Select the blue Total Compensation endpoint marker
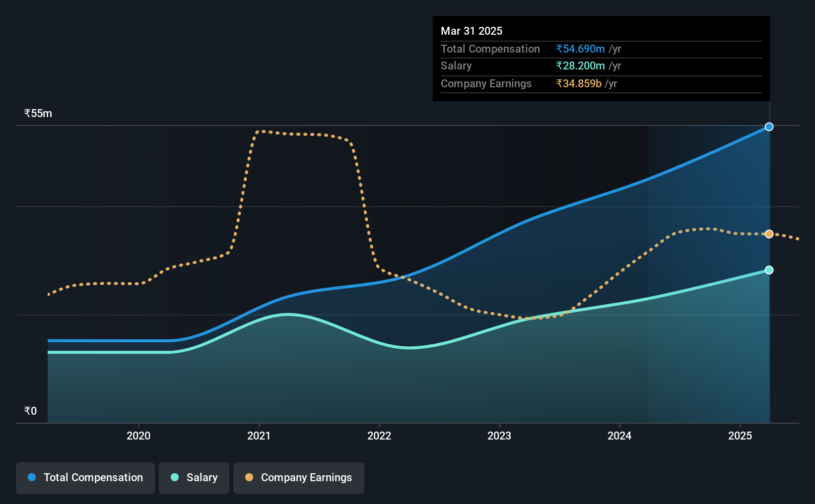 click(769, 126)
